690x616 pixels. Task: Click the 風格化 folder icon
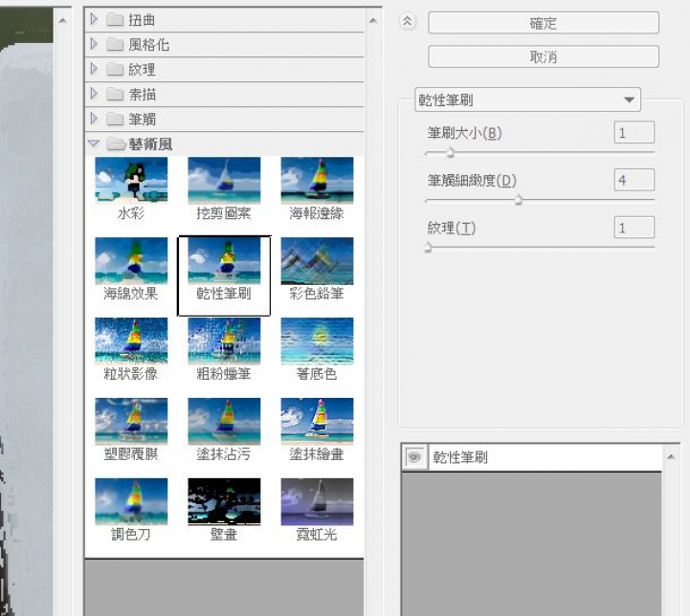(x=115, y=44)
